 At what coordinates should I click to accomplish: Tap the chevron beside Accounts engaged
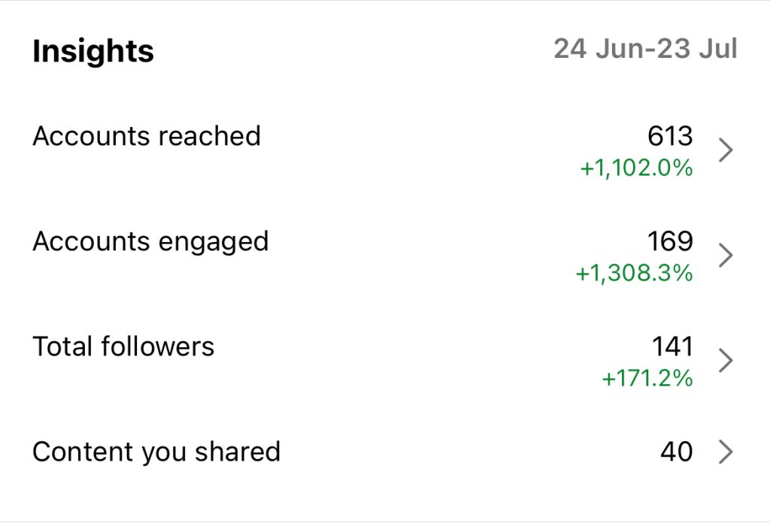pos(725,255)
